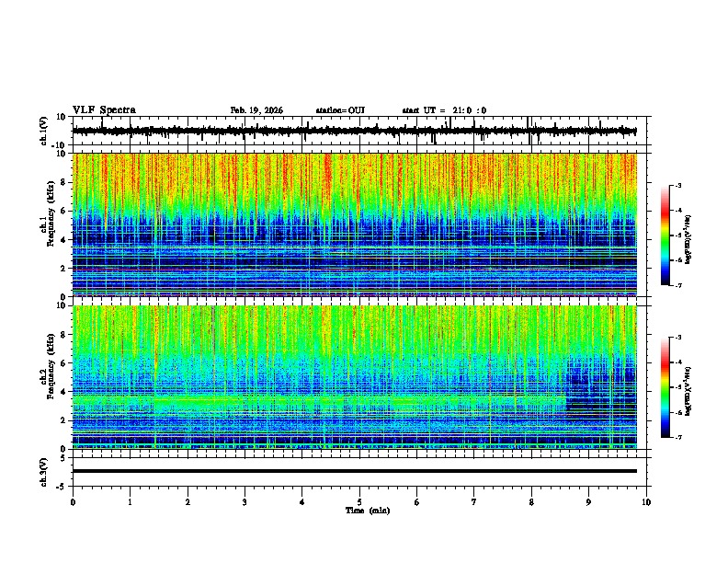
Task: Click the ch.1 Frequency (kHz) axis label
Action: pos(47,214)
